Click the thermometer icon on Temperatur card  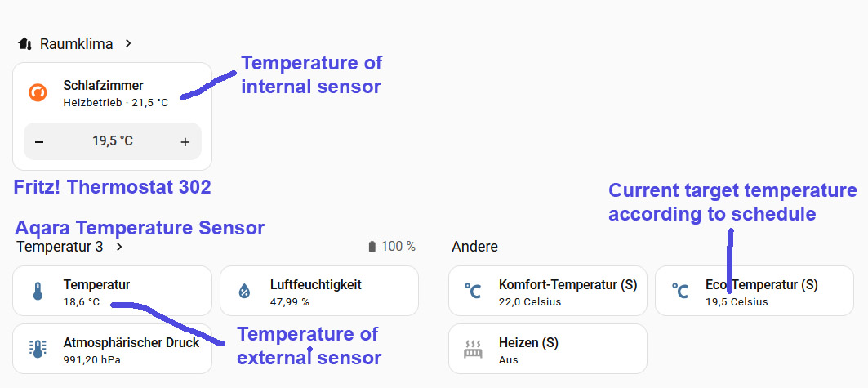pos(38,291)
